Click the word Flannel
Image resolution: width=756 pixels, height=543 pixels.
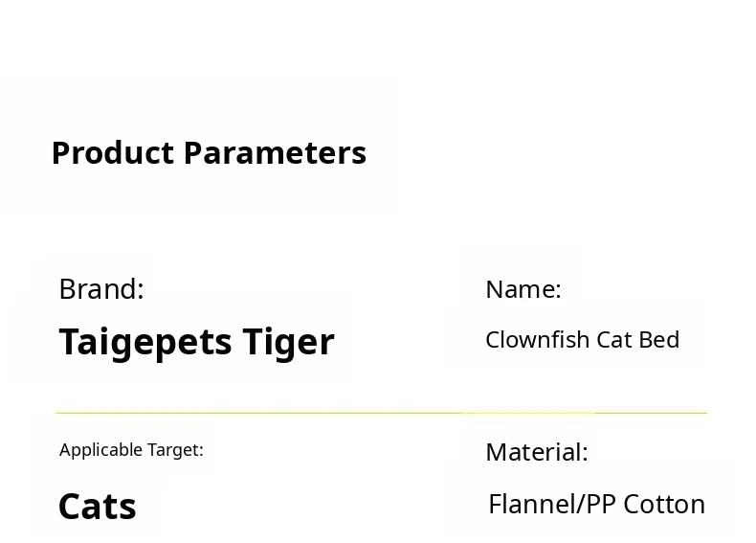[529, 505]
